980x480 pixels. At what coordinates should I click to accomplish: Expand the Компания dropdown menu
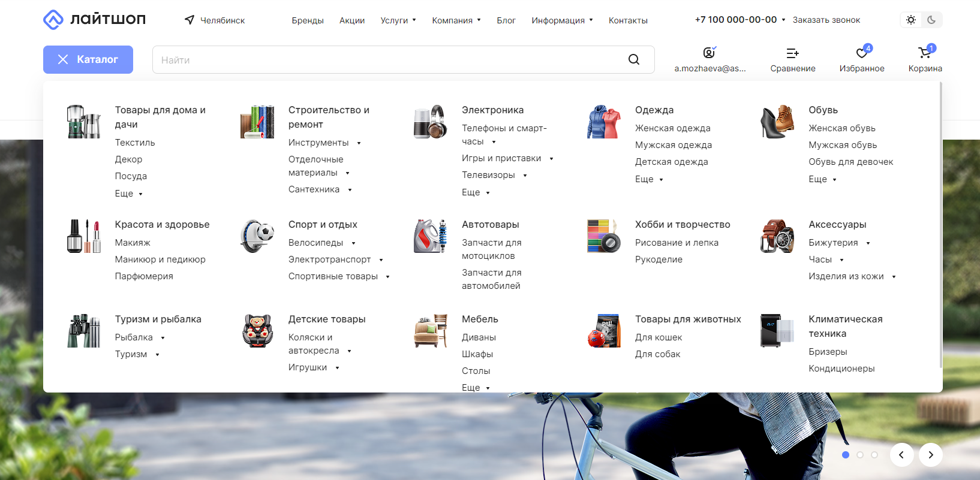[456, 20]
